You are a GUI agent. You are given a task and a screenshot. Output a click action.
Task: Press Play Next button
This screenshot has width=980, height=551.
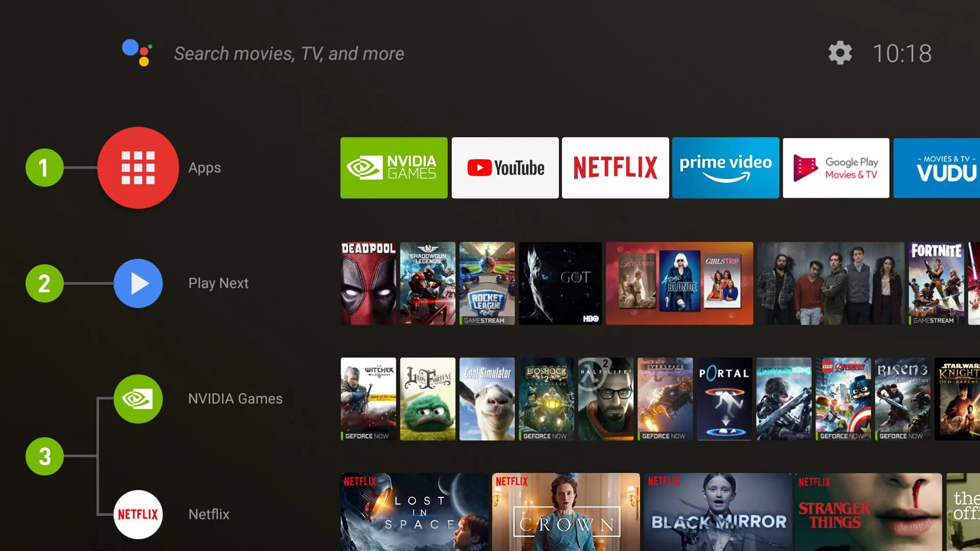138,283
